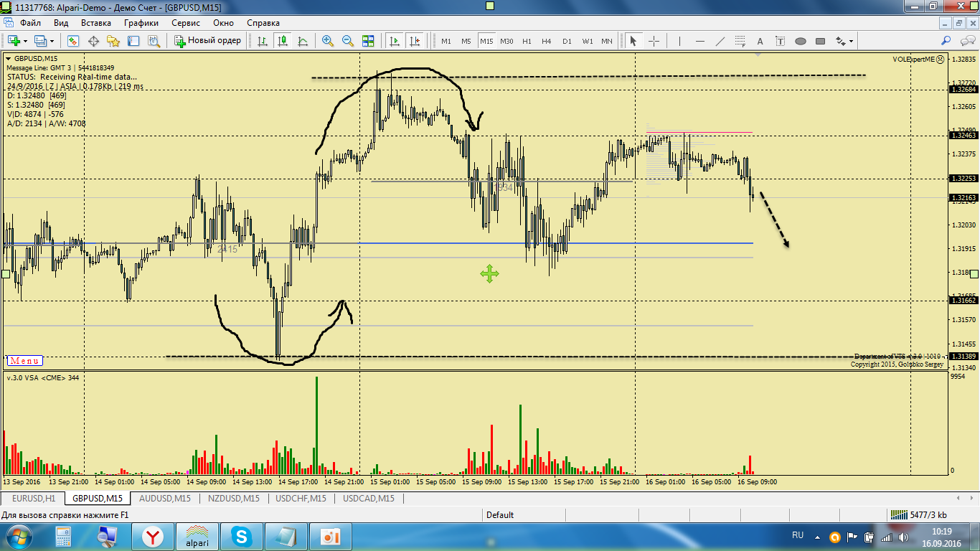Toggle the chart auto-scroll button
980x551 pixels.
(x=394, y=41)
